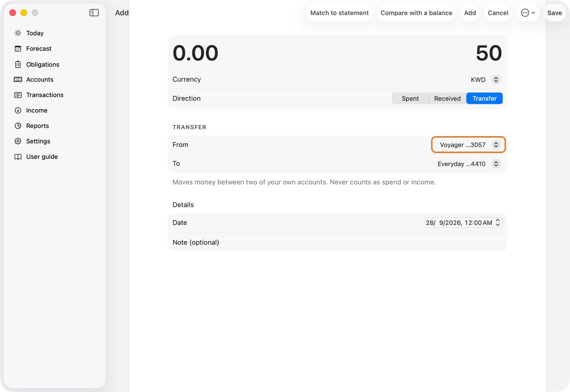Open the From account Voyager dropdown
Image resolution: width=570 pixels, height=392 pixels.
(468, 145)
